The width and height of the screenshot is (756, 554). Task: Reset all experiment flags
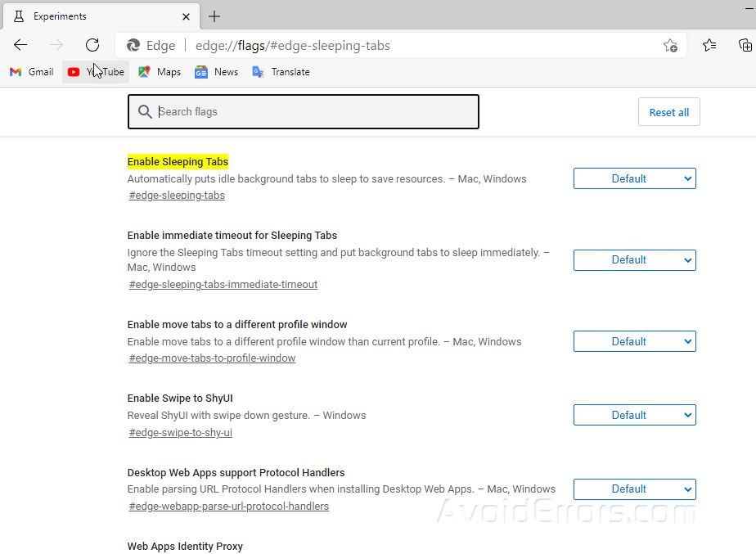(x=668, y=111)
